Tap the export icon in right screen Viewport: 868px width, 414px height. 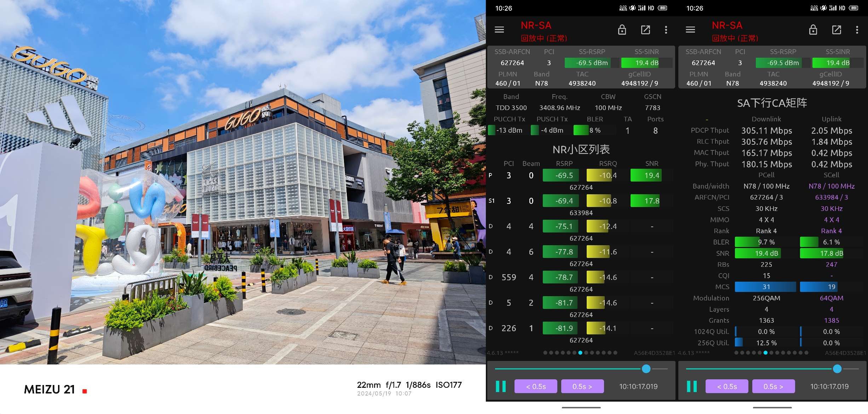(837, 30)
